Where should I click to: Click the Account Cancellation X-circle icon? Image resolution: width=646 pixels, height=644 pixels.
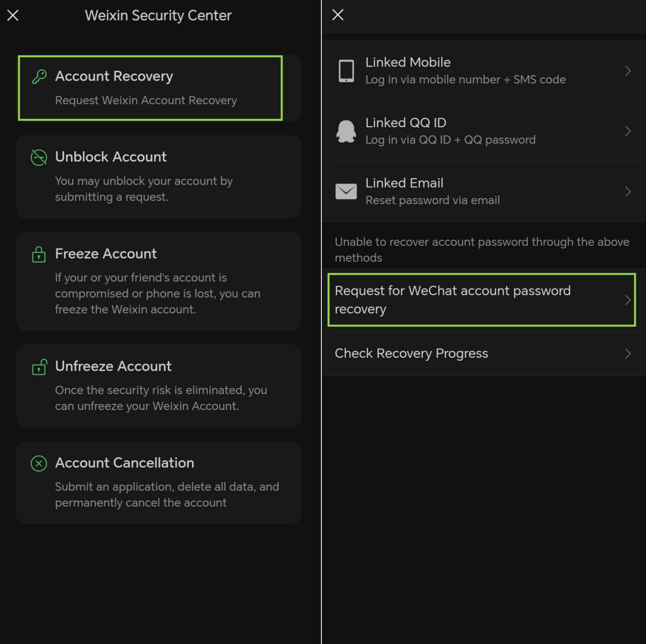39,463
